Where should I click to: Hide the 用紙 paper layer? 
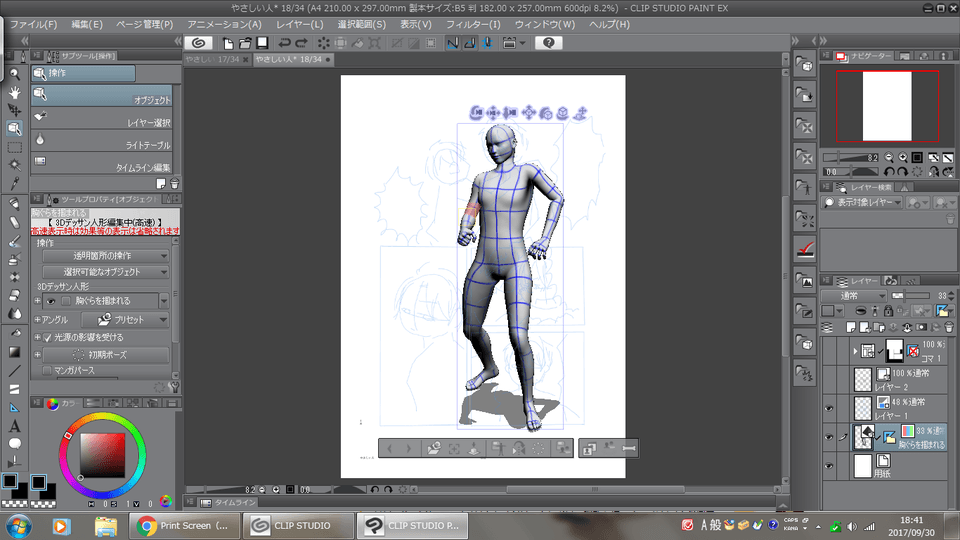click(830, 466)
